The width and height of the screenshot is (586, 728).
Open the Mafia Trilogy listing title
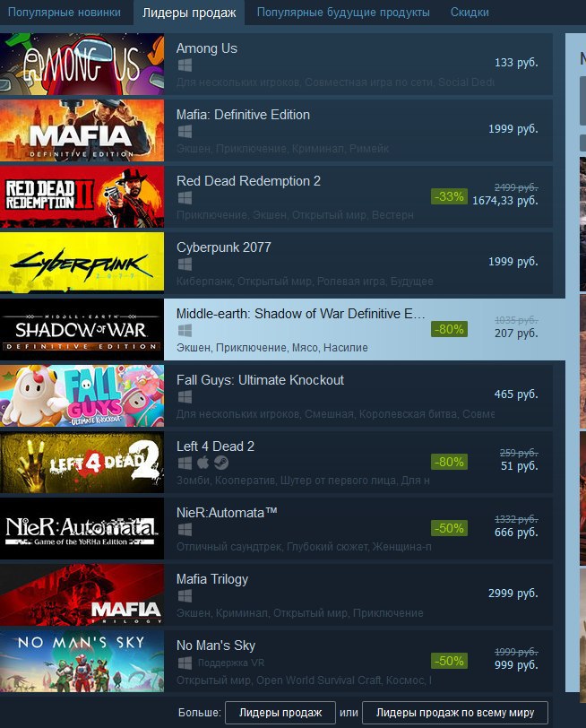click(x=212, y=579)
